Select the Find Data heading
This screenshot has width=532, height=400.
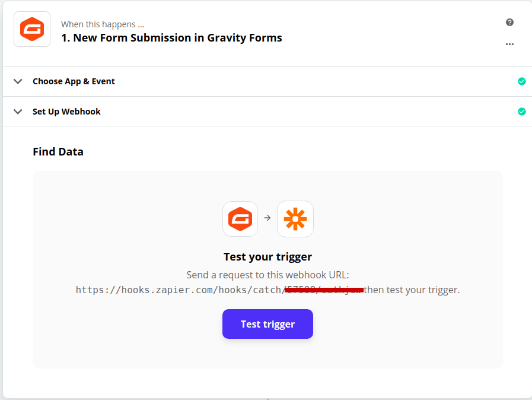click(x=58, y=152)
